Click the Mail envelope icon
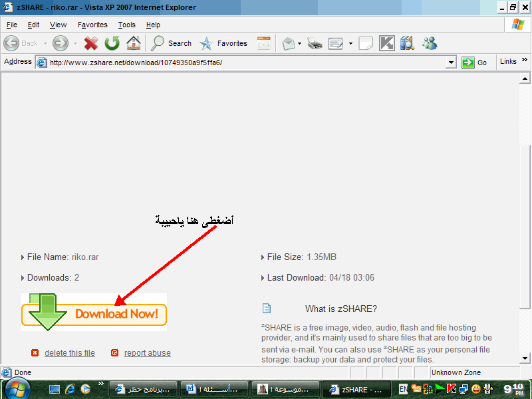This screenshot has height=399, width=532. click(289, 43)
